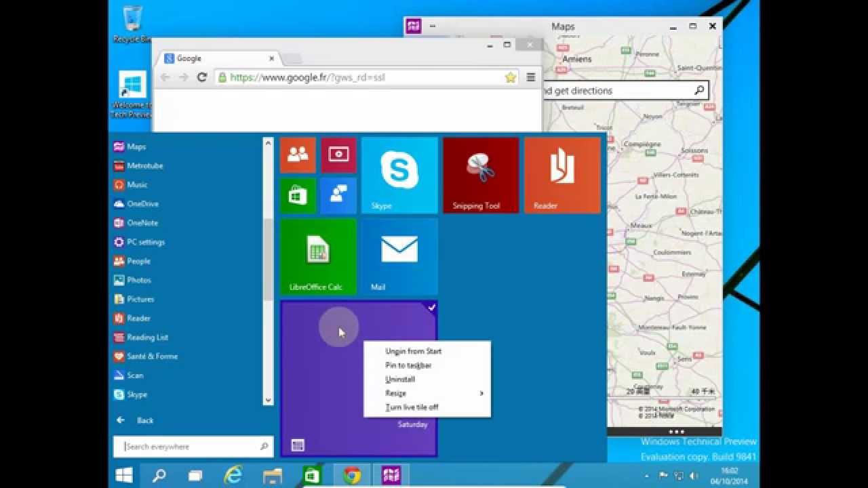868x488 pixels.
Task: Open the Snipping Tool tile
Action: click(x=481, y=175)
